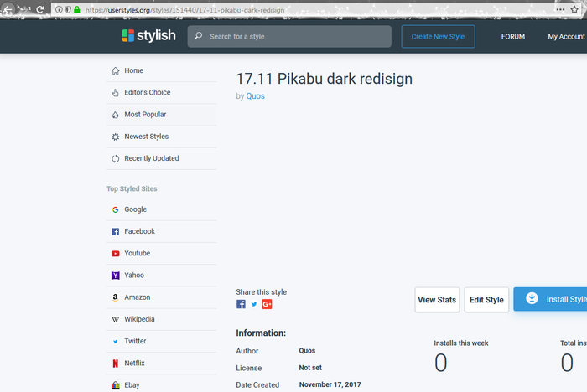This screenshot has height=392, width=587.
Task: Click the browser reload page icon
Action: (39, 9)
